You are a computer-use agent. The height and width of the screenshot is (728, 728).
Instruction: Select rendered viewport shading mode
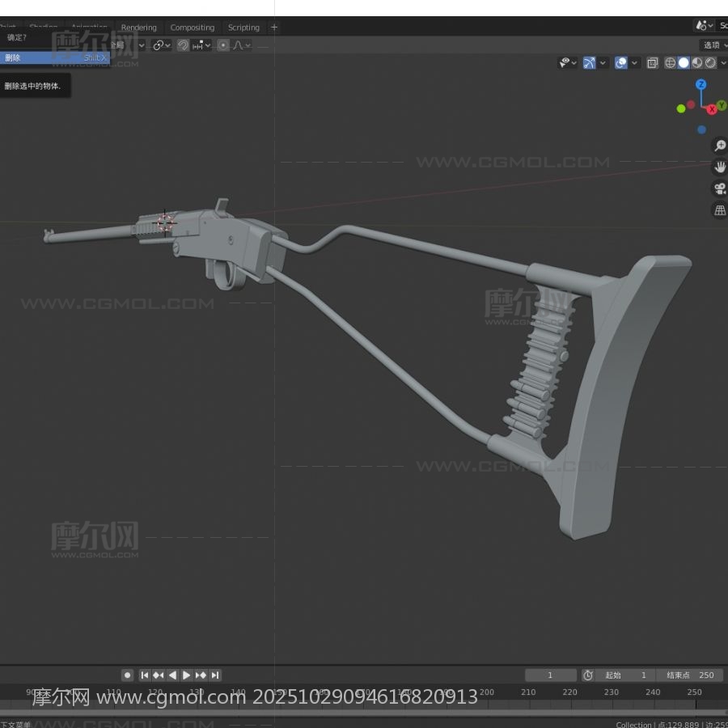point(711,63)
